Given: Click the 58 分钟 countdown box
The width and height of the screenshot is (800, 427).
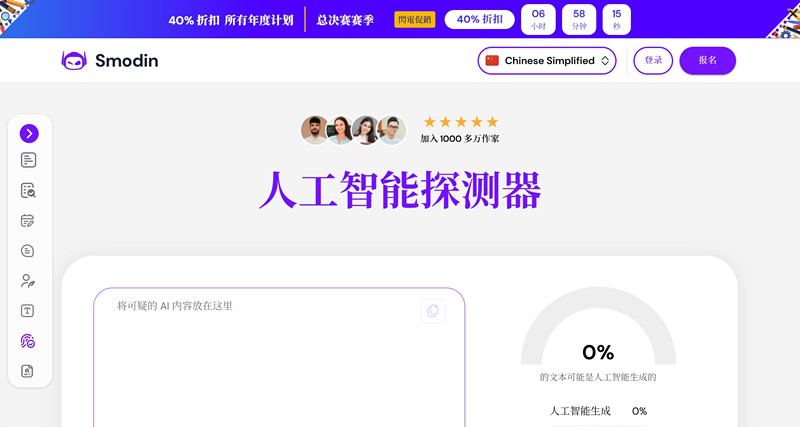Looking at the screenshot, I should (579, 19).
